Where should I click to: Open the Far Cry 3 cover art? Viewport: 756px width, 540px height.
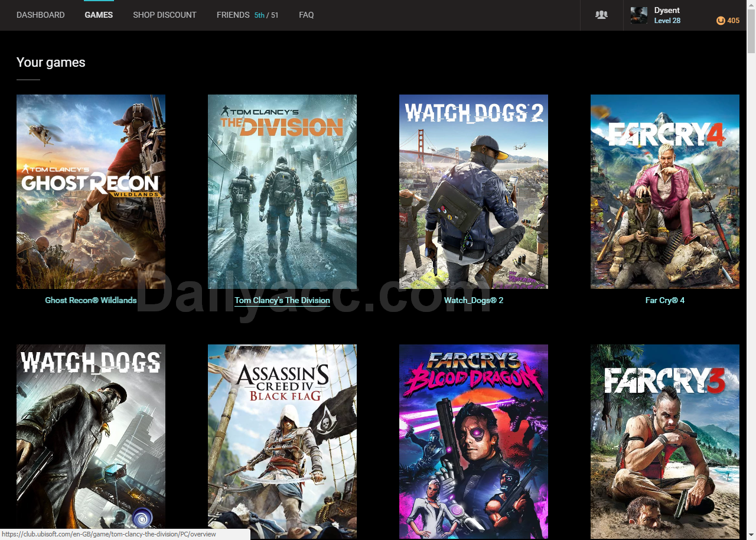(665, 441)
